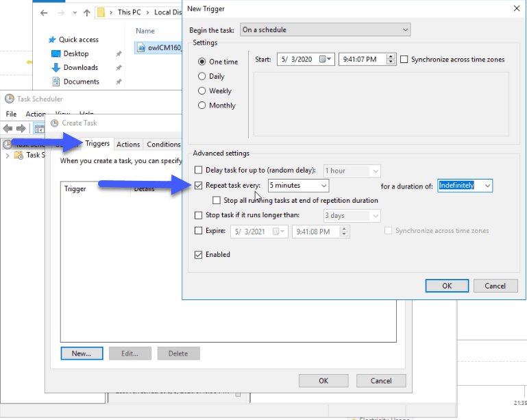This screenshot has width=527, height=420.
Task: Select the One time radio button
Action: click(x=201, y=62)
